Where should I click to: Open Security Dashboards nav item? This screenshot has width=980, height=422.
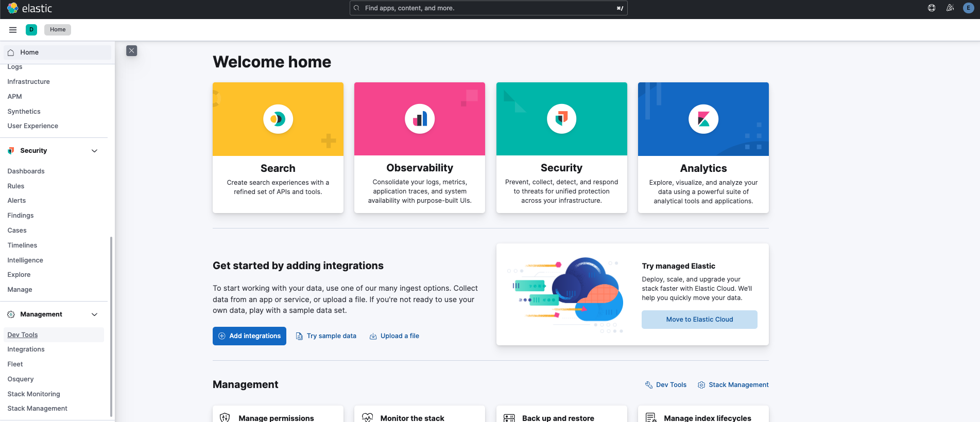pyautogui.click(x=26, y=171)
